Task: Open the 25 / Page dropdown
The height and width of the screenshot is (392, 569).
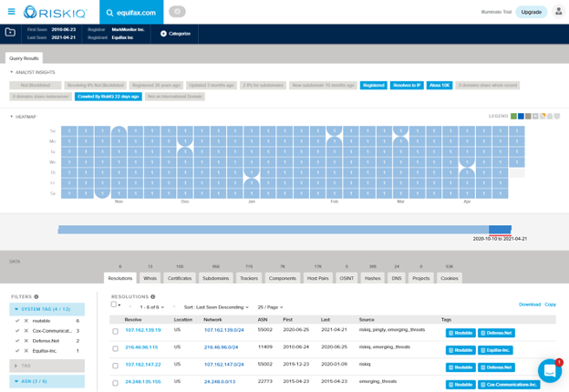Action: pos(270,307)
